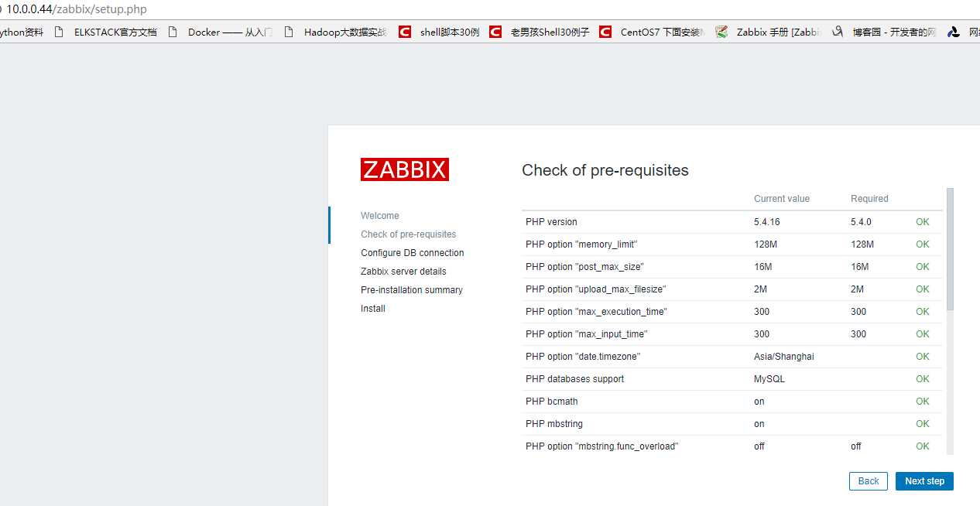Click the 2M current value cell

(x=760, y=289)
